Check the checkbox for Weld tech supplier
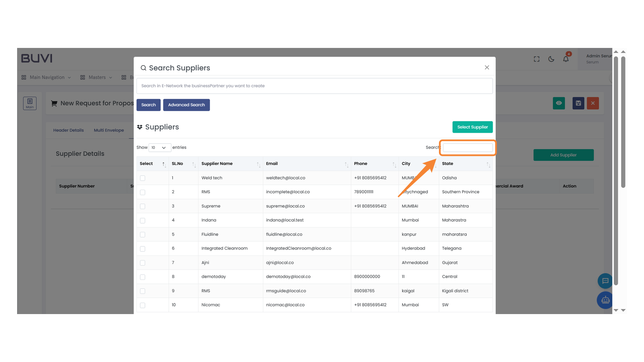 tap(143, 178)
